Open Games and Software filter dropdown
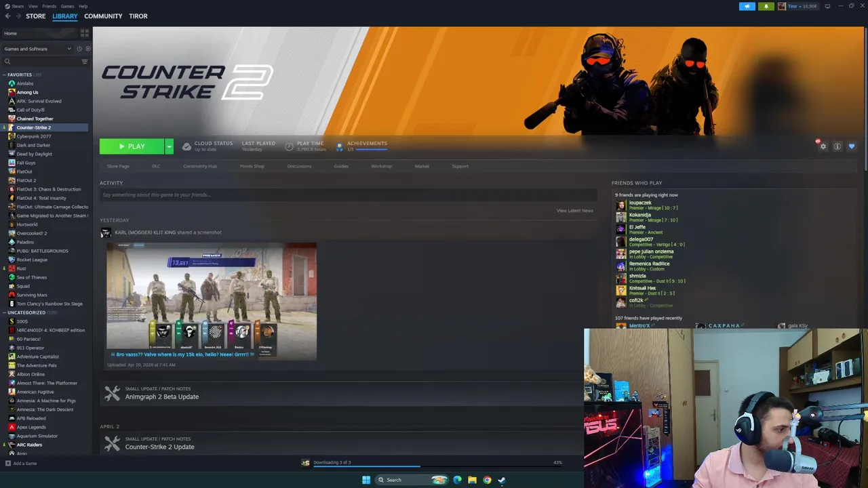 point(37,49)
